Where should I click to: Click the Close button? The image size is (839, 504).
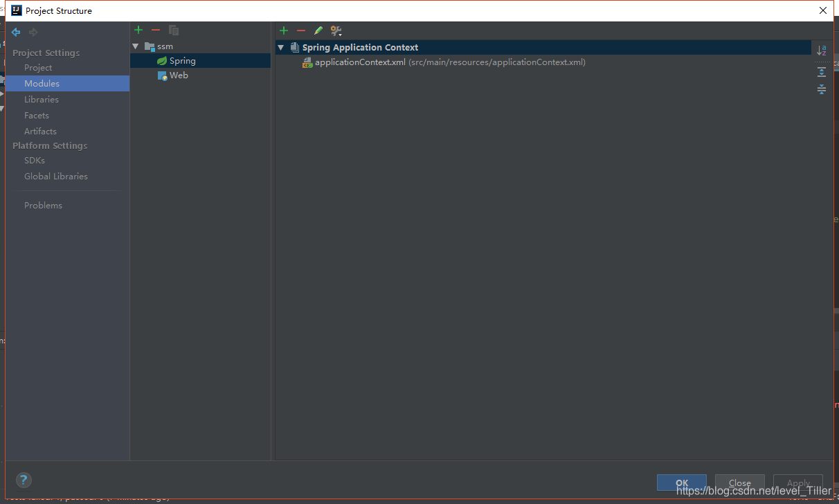pos(740,483)
